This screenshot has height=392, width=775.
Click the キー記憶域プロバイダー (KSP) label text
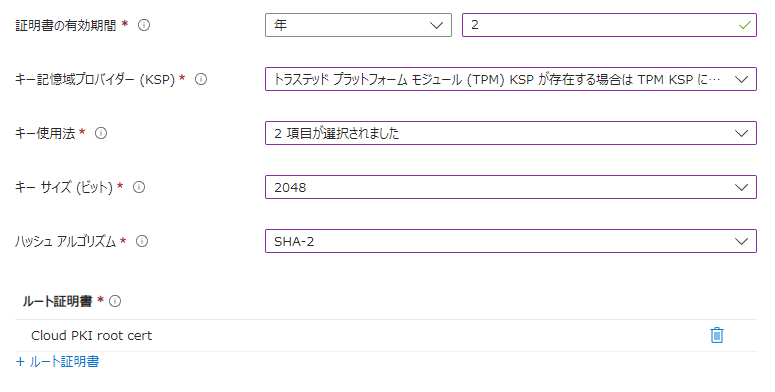pos(95,79)
